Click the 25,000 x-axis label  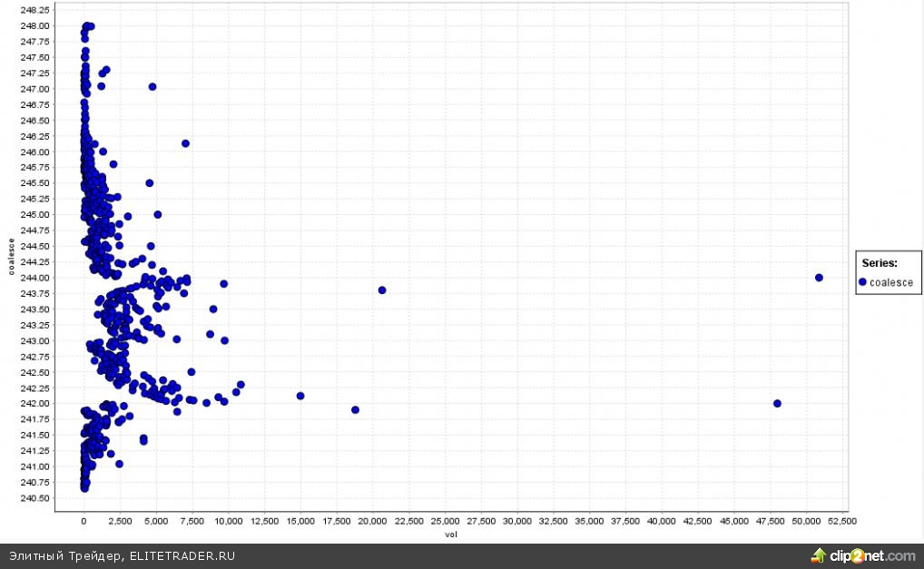pyautogui.click(x=445, y=521)
